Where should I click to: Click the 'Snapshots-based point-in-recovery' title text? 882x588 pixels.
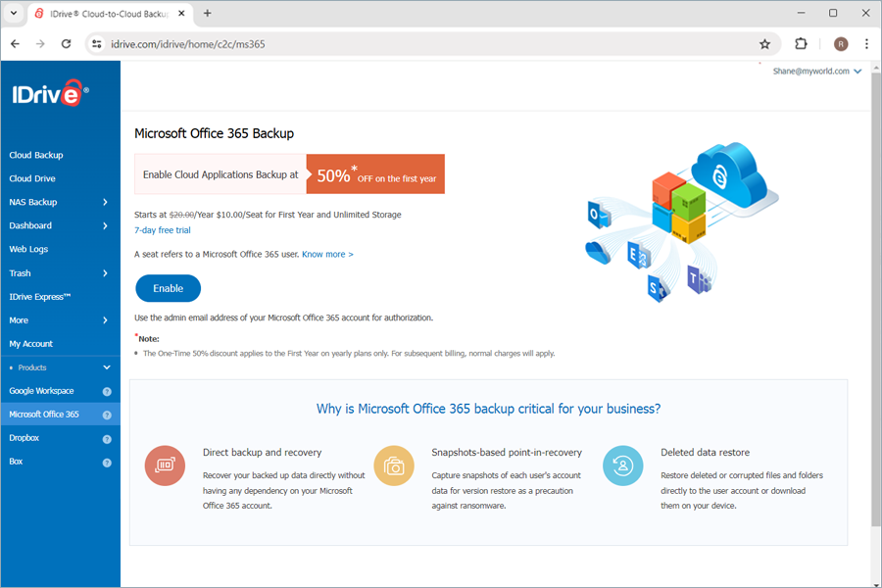pyautogui.click(x=507, y=453)
